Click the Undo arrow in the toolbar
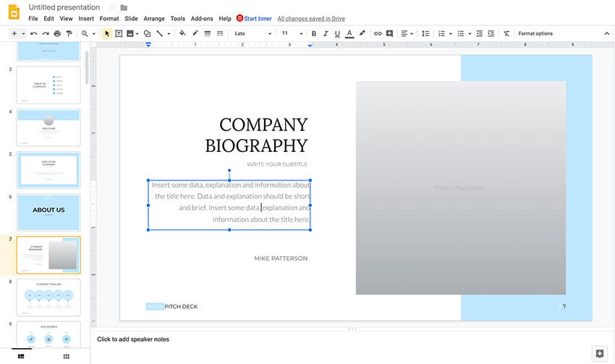Screen dimensions: 615x364 coord(34,33)
